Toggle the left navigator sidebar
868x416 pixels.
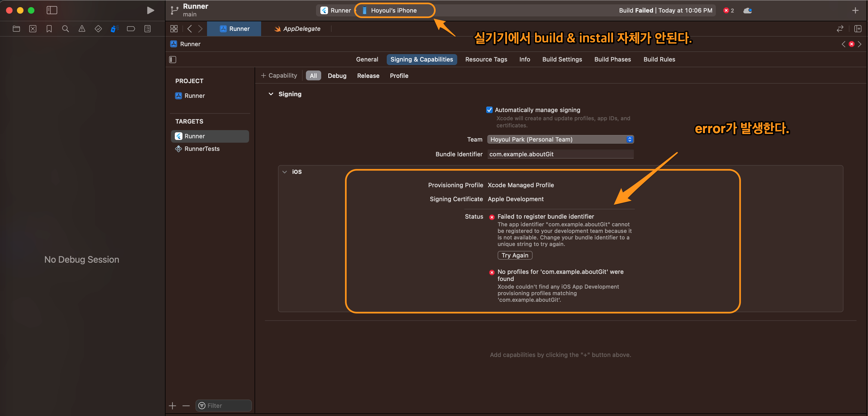click(x=52, y=10)
